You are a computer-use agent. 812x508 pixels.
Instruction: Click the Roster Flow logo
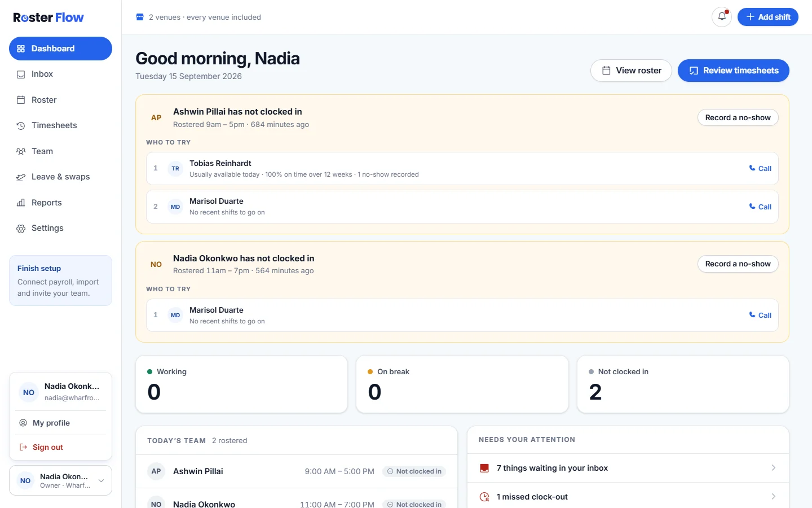click(48, 17)
